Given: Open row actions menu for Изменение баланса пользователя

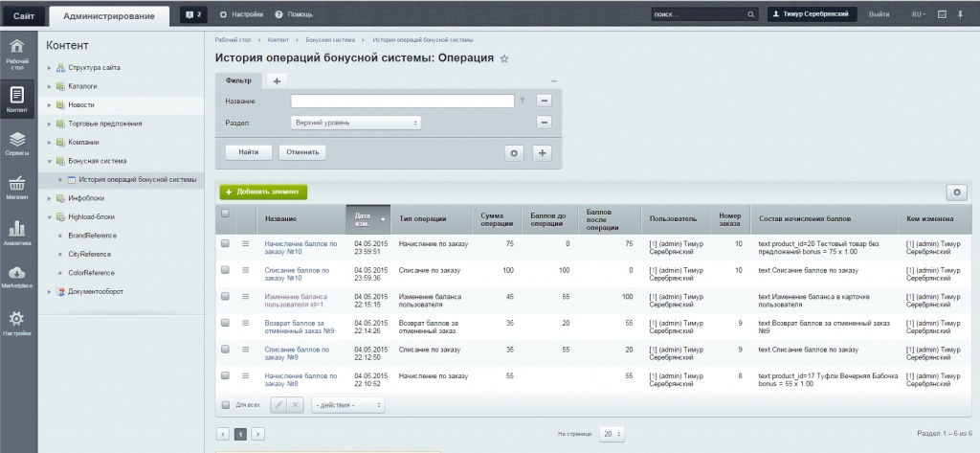Looking at the screenshot, I should 245,298.
